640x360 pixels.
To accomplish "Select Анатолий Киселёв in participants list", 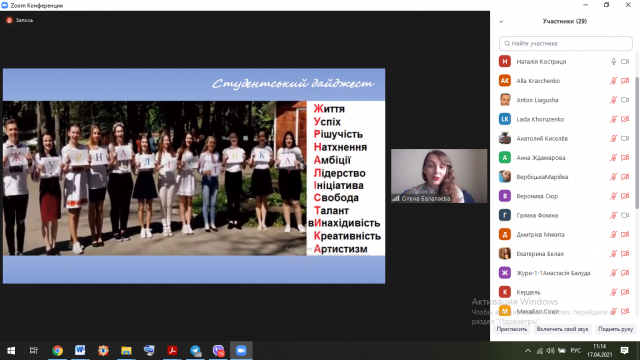I will point(565,138).
